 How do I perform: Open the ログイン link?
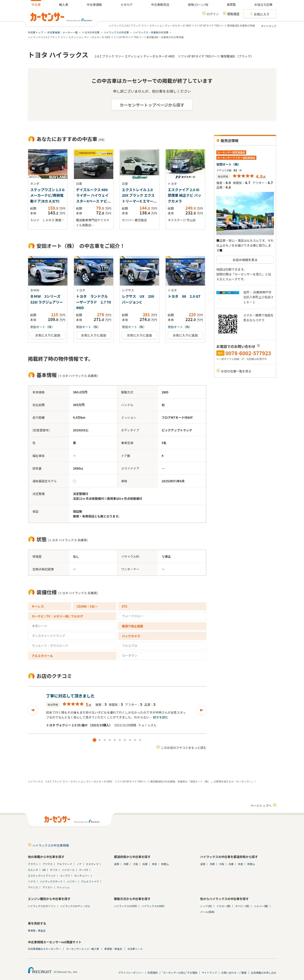pos(211,14)
